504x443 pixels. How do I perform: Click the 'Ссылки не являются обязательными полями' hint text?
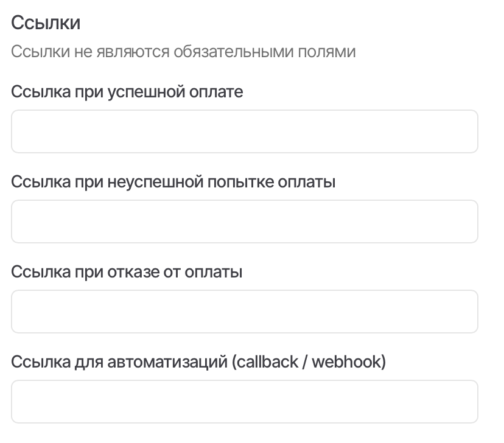tap(183, 52)
